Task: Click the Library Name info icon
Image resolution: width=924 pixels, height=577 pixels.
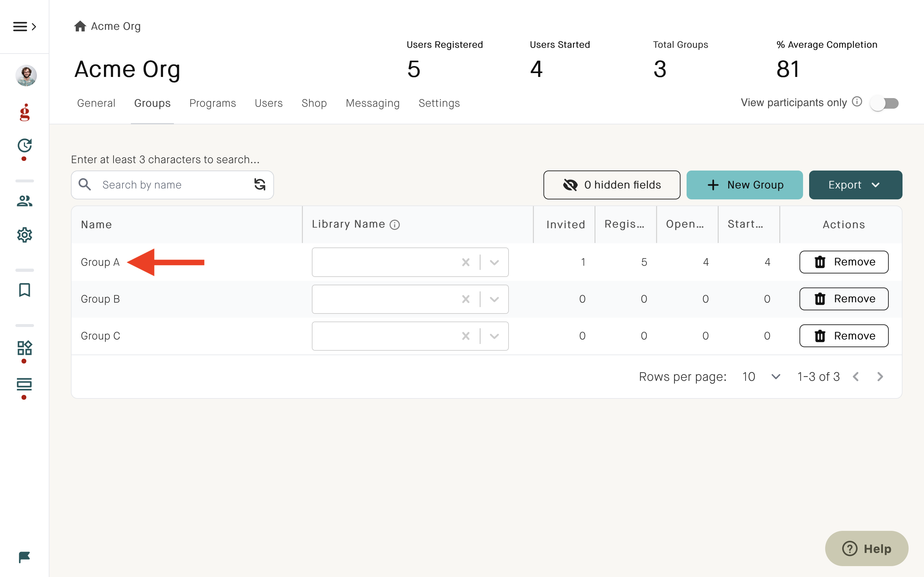Action: point(394,225)
